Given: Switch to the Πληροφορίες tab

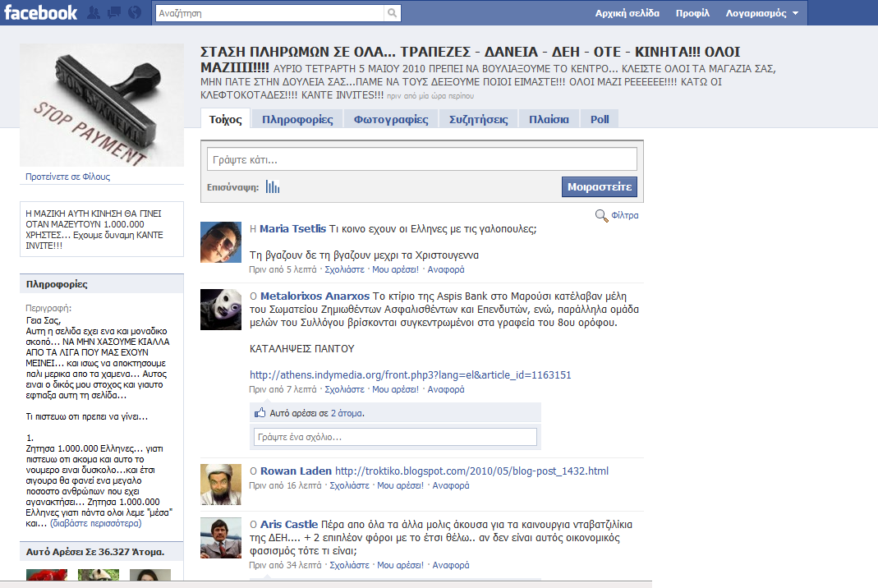Looking at the screenshot, I should [x=297, y=119].
